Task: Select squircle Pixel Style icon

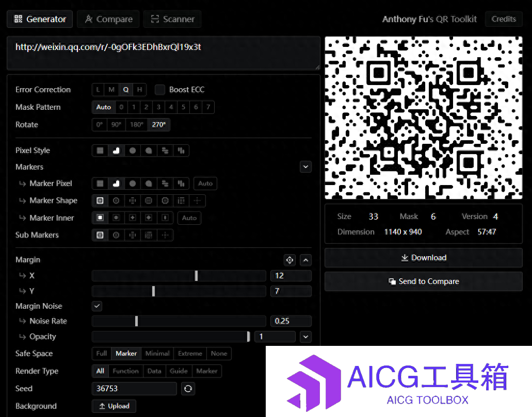Action: pos(149,151)
